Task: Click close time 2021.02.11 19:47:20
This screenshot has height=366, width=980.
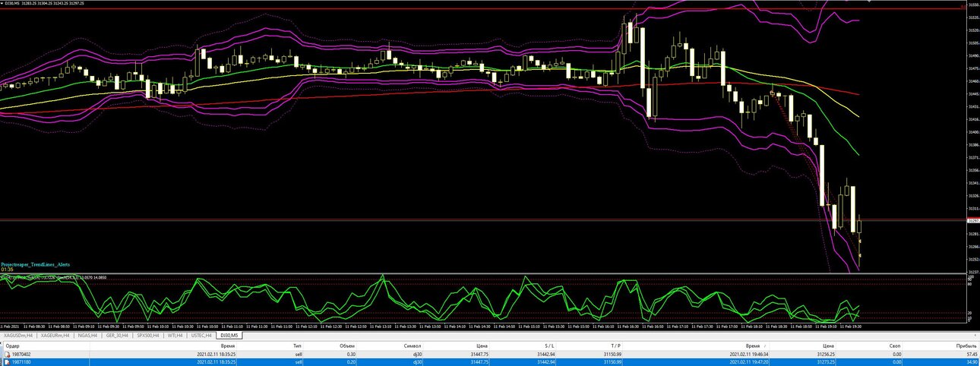Action: (x=748, y=362)
